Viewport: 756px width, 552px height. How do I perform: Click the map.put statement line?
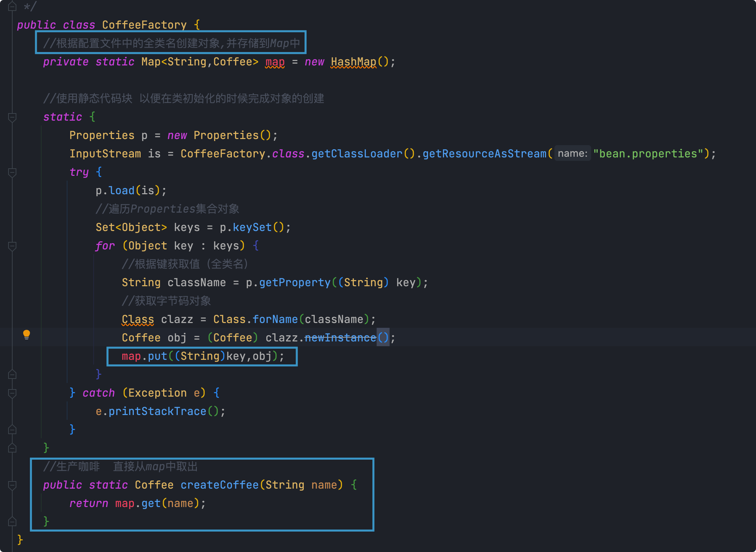click(203, 356)
